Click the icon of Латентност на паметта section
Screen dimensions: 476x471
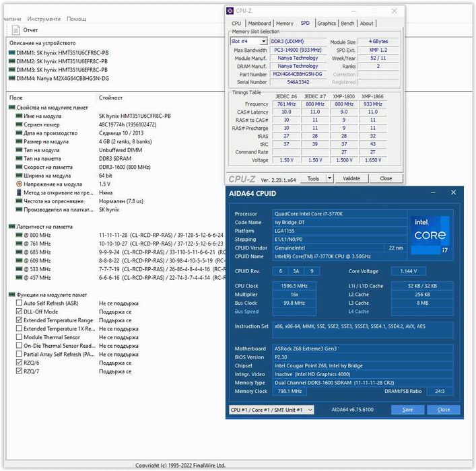pyautogui.click(x=12, y=226)
